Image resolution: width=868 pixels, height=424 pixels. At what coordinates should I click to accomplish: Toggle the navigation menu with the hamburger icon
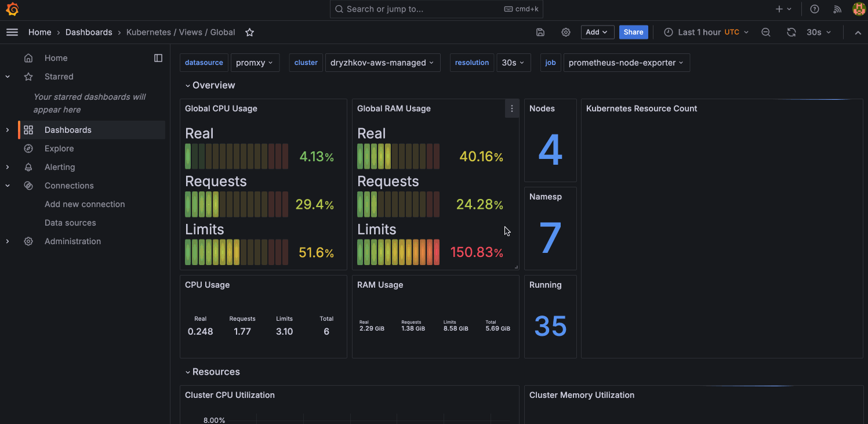[x=12, y=32]
